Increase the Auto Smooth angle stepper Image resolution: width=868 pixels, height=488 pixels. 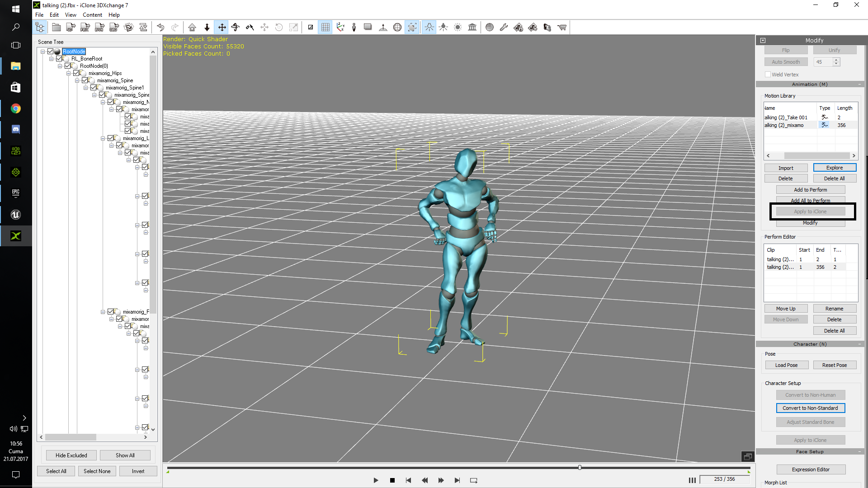click(836, 60)
